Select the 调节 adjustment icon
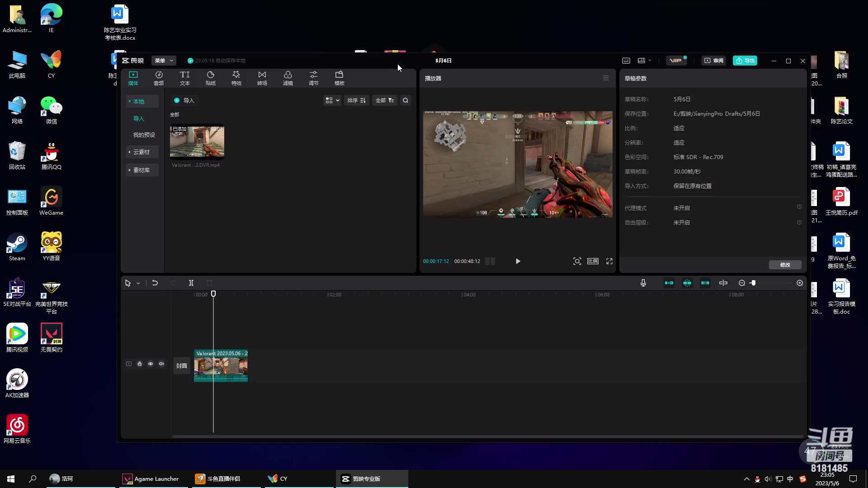 click(x=314, y=78)
